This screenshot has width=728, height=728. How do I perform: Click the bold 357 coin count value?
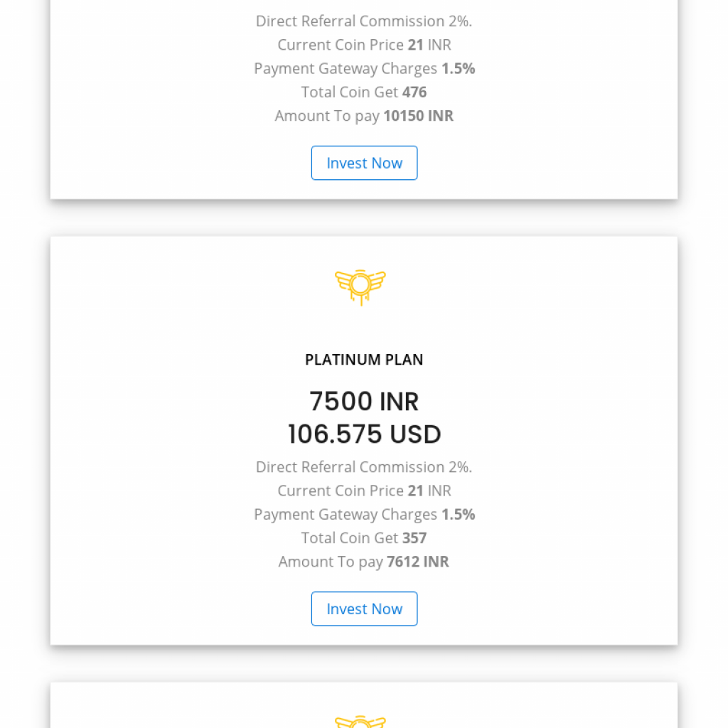click(x=414, y=538)
